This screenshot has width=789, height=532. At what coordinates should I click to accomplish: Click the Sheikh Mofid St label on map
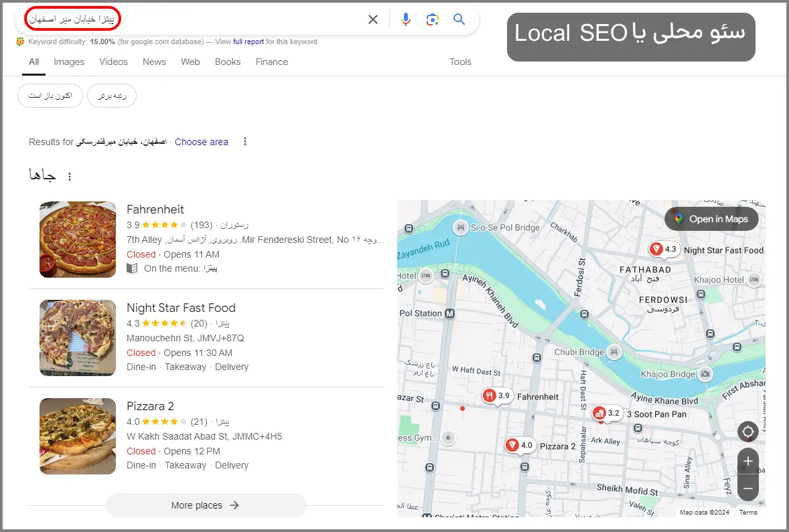tap(627, 490)
